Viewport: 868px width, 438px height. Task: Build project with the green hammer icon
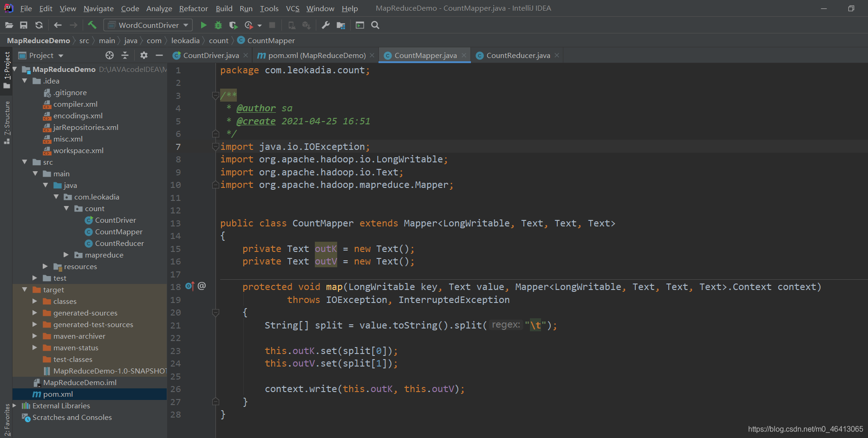click(92, 25)
